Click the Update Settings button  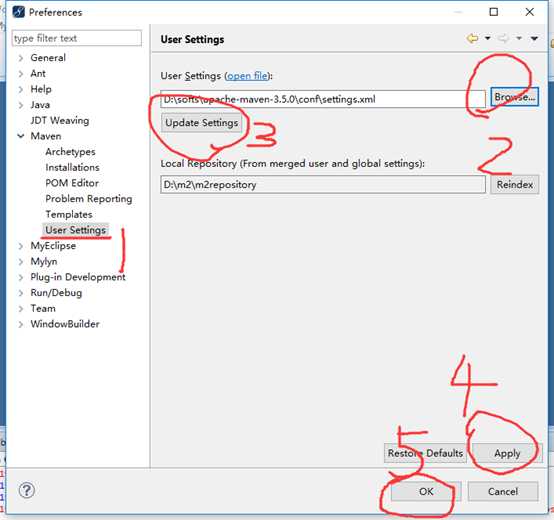(201, 123)
